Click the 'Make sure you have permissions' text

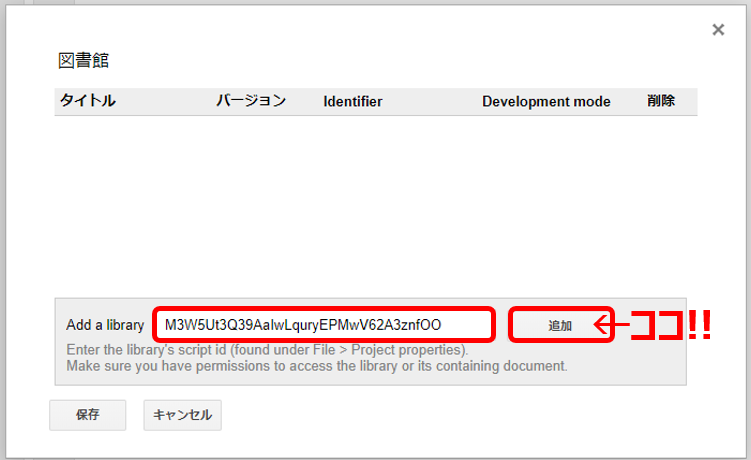(317, 366)
